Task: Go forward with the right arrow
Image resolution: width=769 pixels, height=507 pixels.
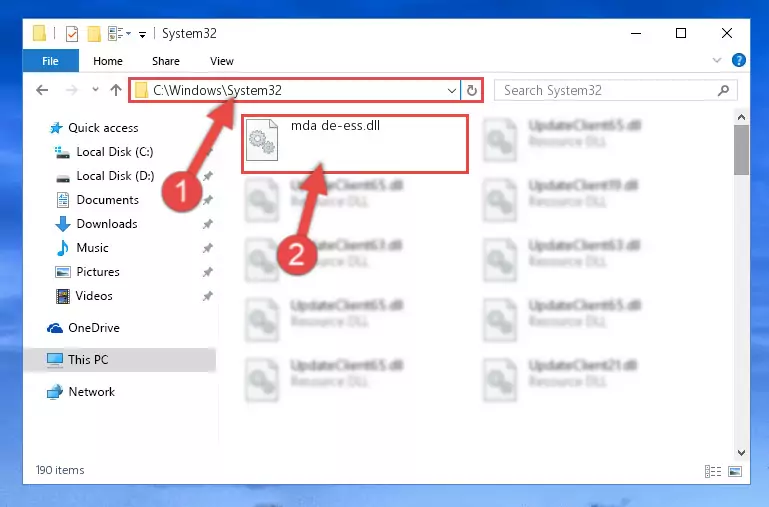Action: pyautogui.click(x=72, y=90)
